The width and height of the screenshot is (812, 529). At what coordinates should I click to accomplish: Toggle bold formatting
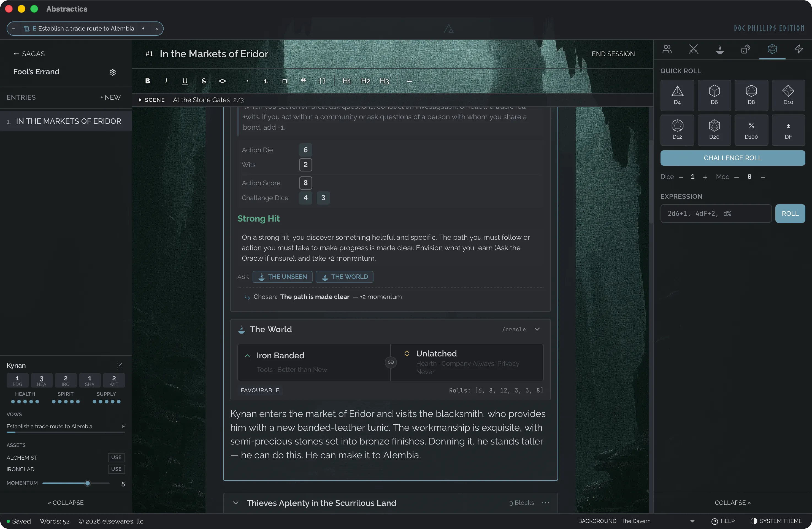point(147,81)
